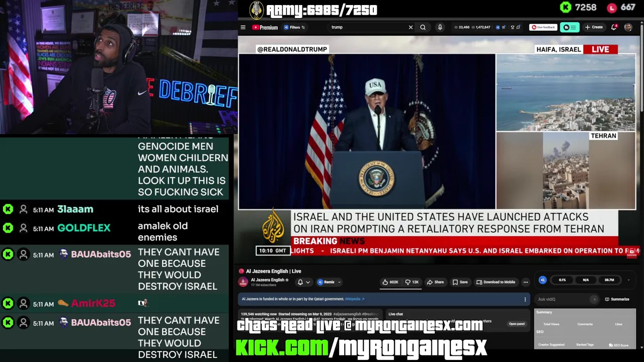The image size is (644, 362).
Task: Click the vidIQ 0.1% stat pill
Action: click(562, 280)
